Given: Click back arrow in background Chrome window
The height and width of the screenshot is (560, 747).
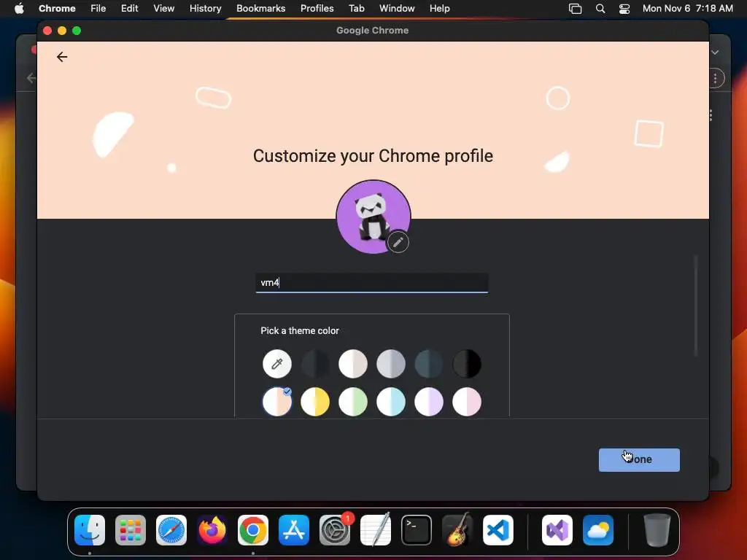Looking at the screenshot, I should [31, 78].
